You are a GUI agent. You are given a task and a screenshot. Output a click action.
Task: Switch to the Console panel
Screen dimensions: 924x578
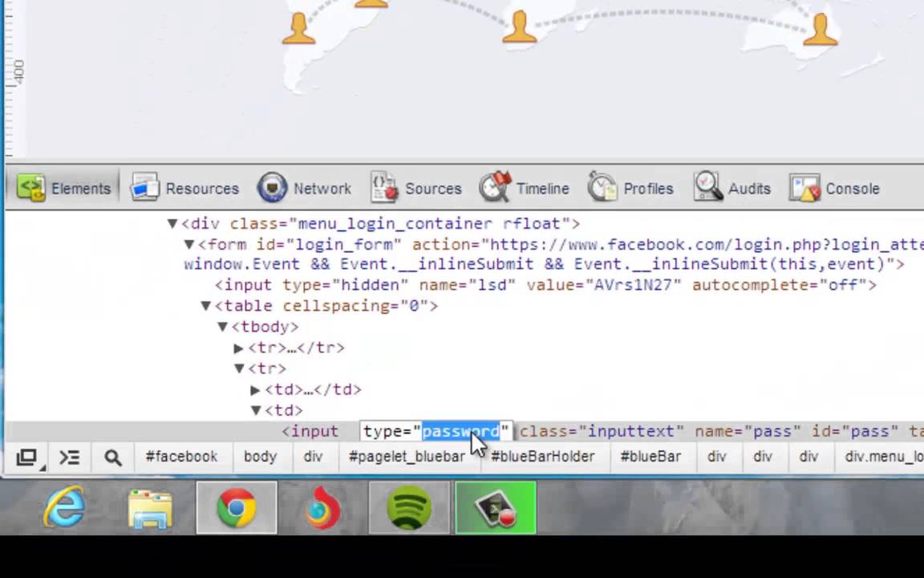point(834,188)
